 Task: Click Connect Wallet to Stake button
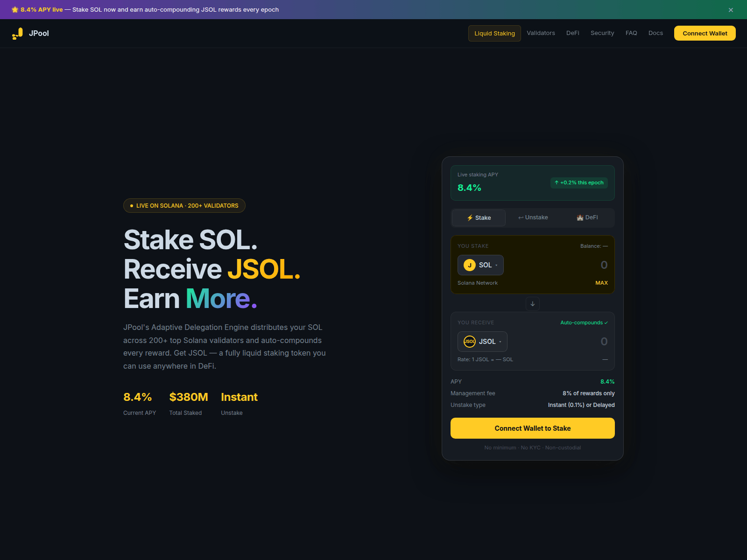[533, 428]
